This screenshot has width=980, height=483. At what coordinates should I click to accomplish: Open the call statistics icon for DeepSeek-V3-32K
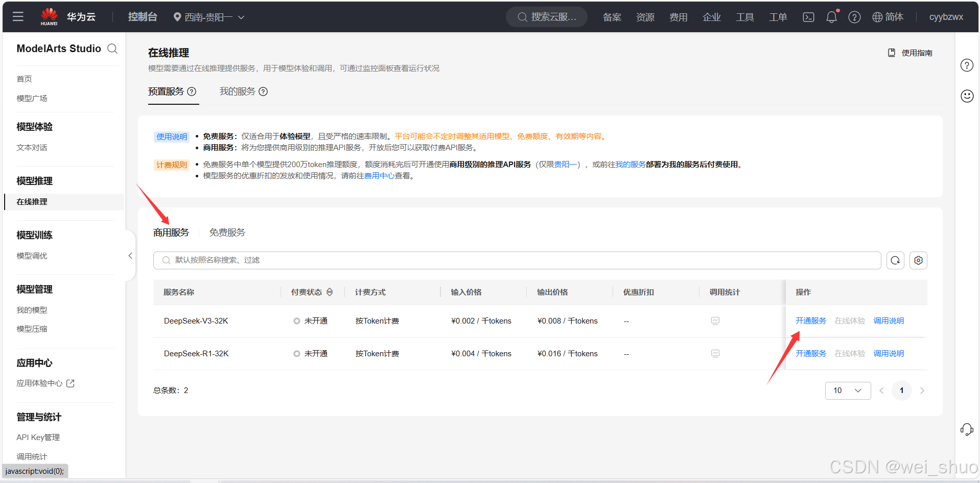point(715,321)
